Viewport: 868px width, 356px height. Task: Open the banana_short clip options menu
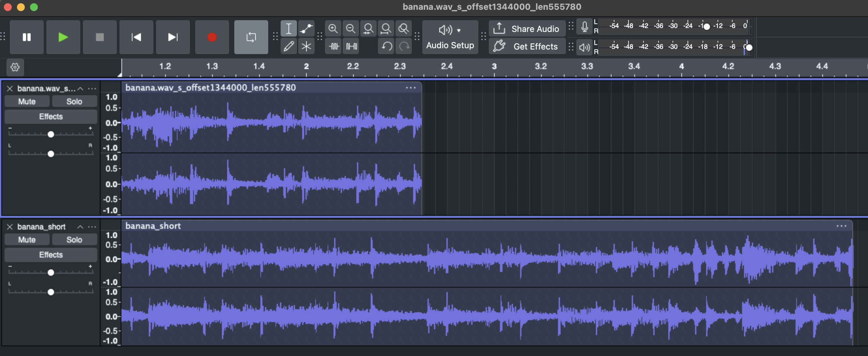point(841,226)
